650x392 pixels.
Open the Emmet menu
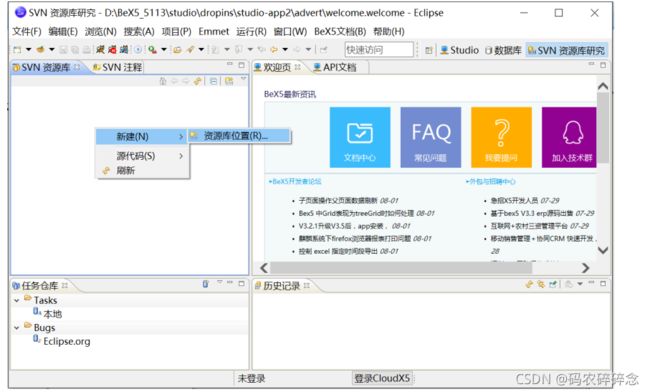pos(213,31)
